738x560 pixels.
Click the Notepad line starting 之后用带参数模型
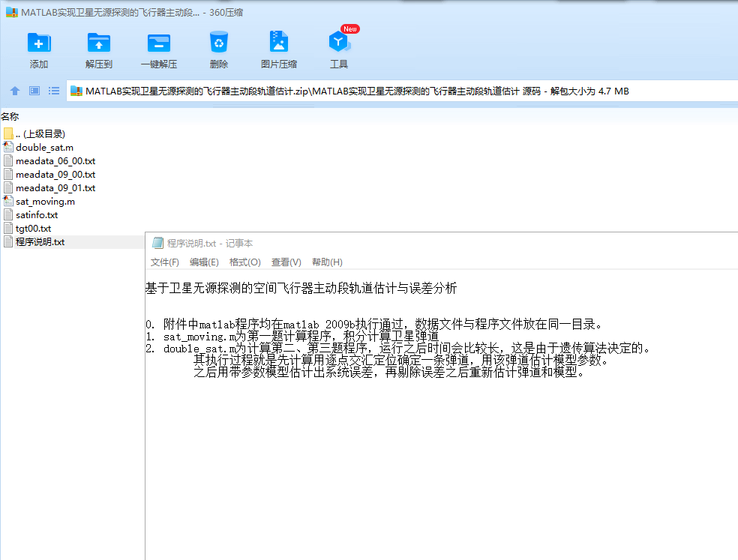click(x=389, y=372)
